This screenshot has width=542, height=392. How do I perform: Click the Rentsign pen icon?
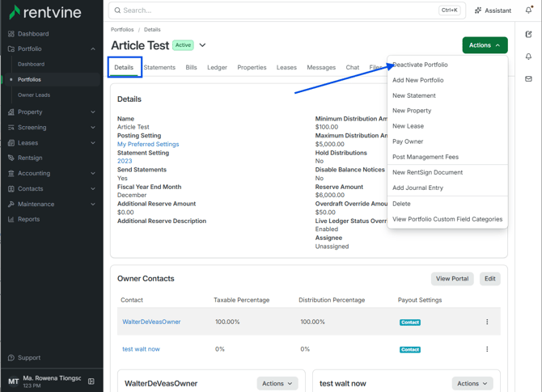[11, 158]
